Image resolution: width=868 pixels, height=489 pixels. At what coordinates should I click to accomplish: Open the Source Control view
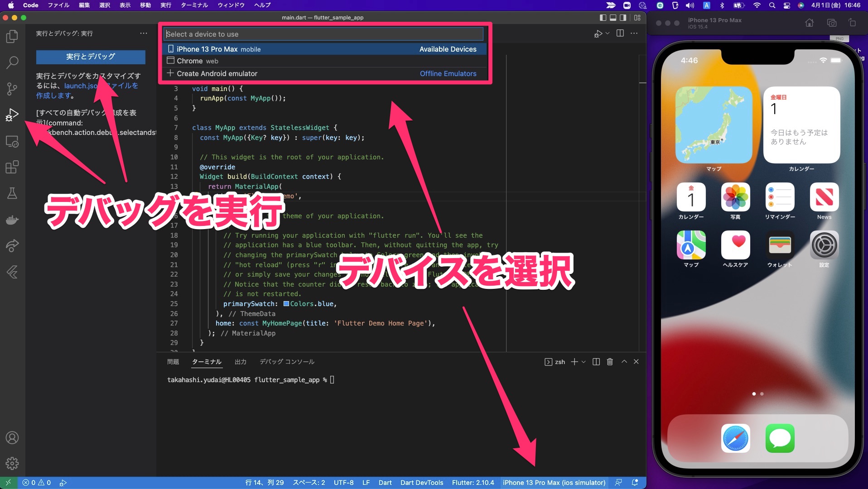click(x=12, y=89)
